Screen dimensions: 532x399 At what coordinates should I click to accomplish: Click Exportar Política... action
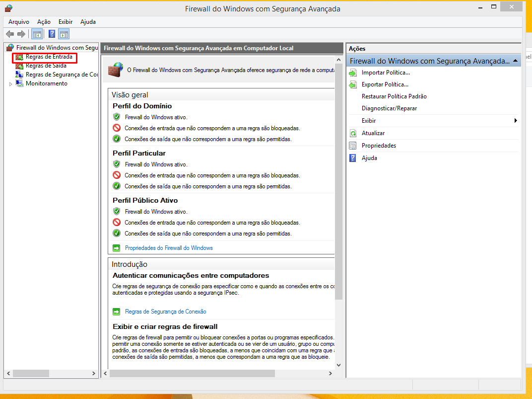(x=385, y=84)
